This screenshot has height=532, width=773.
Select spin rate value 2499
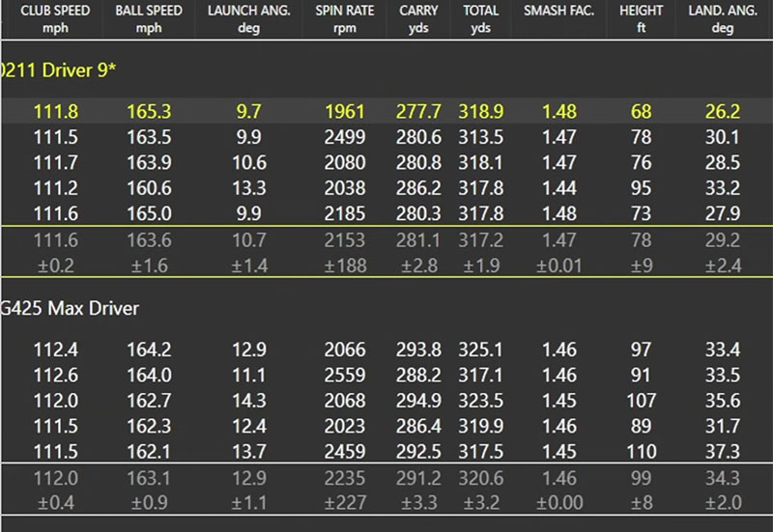[x=345, y=137]
